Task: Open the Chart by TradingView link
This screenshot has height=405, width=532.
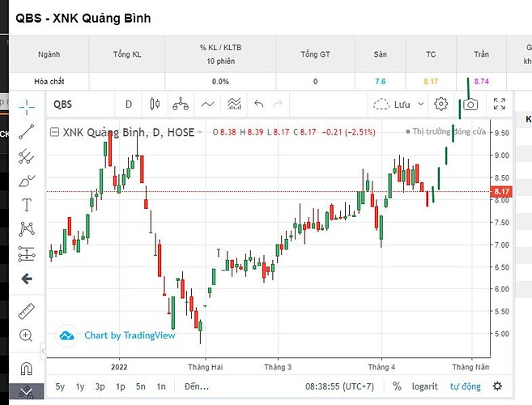Action: coord(118,335)
